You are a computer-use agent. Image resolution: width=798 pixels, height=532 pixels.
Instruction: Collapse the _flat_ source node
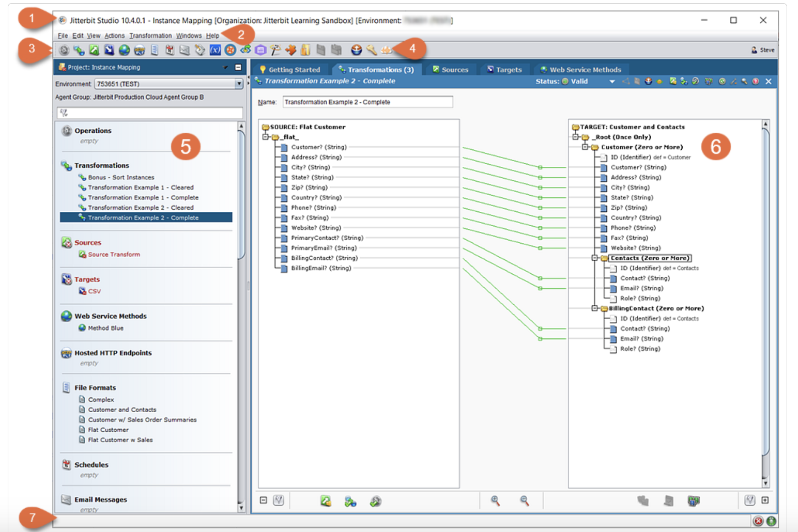266,137
